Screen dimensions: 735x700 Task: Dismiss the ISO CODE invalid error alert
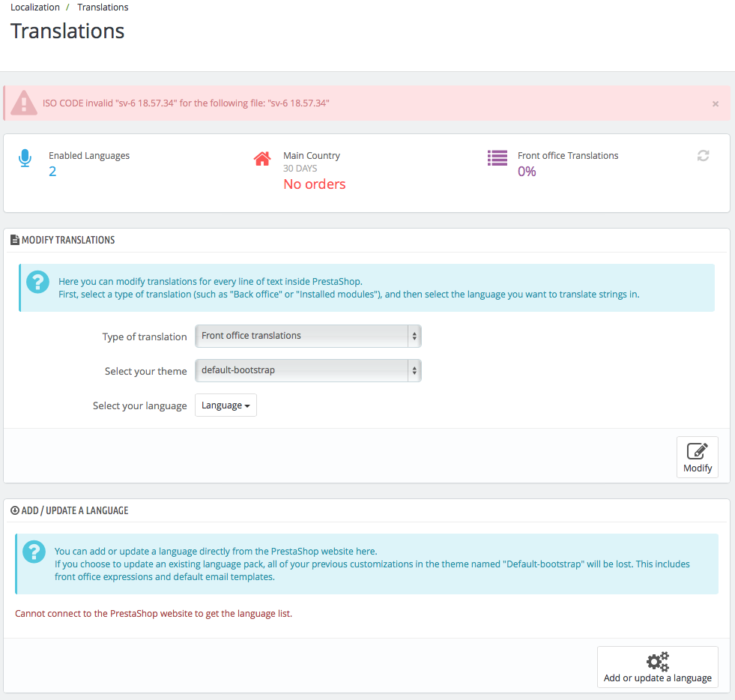(x=716, y=103)
